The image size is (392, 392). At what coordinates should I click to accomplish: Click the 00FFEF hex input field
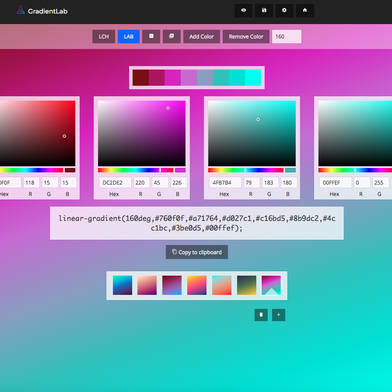(x=335, y=183)
